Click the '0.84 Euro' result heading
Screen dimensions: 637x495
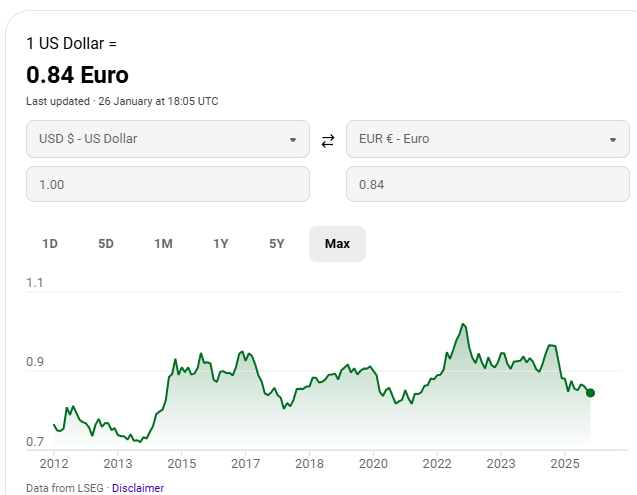coord(77,75)
